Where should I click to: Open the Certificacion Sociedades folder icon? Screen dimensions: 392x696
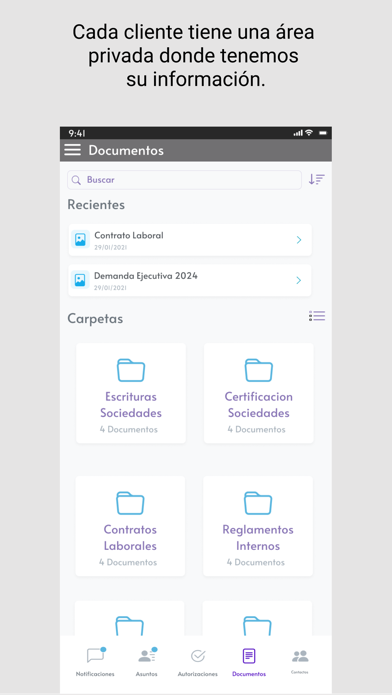point(259,370)
